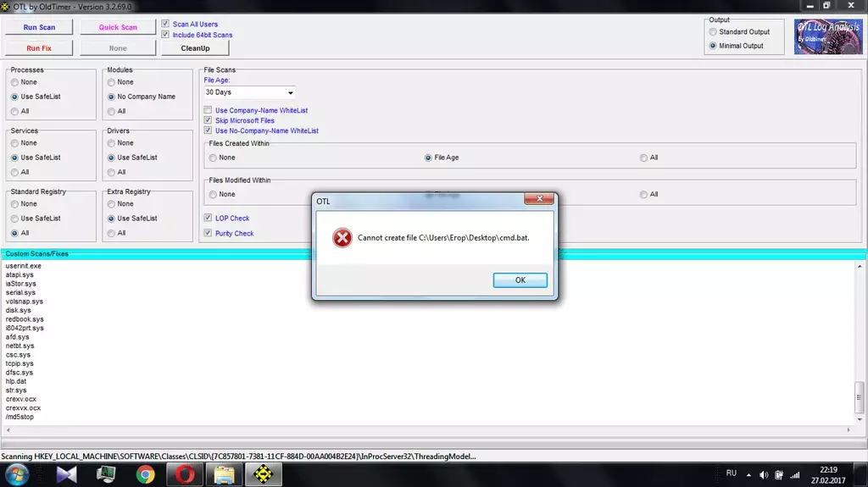The height and width of the screenshot is (487, 868).
Task: Set Modules to All
Action: pyautogui.click(x=111, y=111)
